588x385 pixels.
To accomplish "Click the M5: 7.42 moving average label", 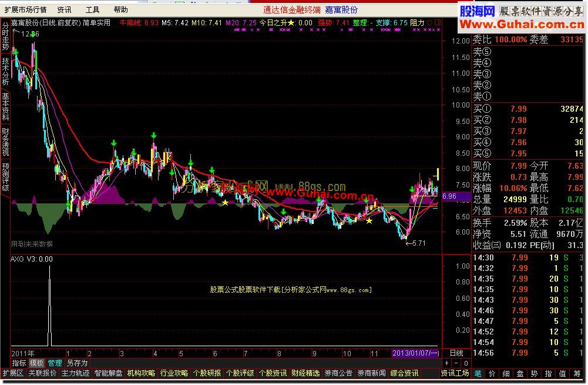I will (175, 23).
